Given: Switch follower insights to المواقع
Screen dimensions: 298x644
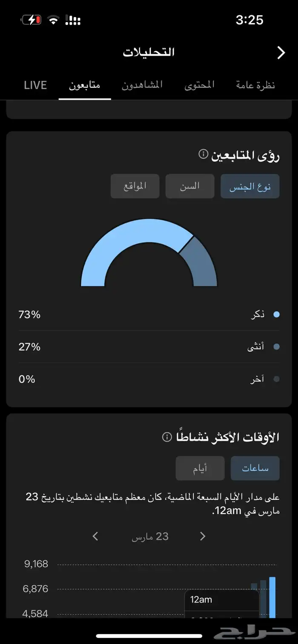Looking at the screenshot, I should point(135,186).
